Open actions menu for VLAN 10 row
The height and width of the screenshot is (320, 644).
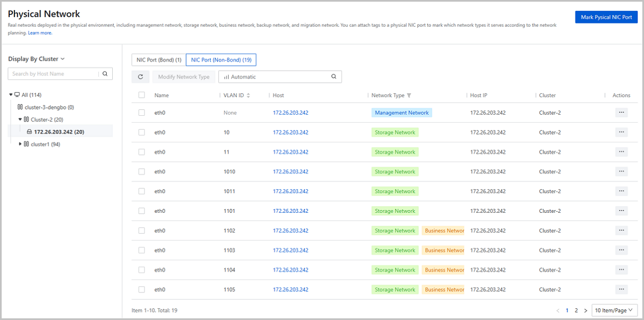click(621, 132)
